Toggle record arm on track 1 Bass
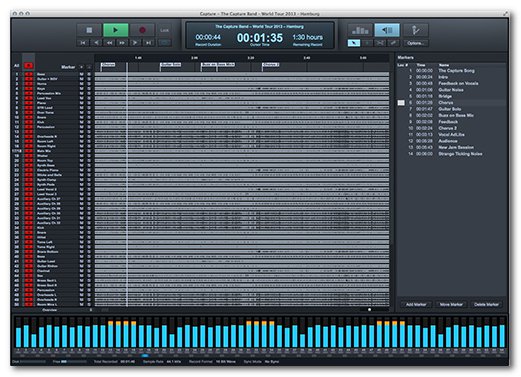The width and height of the screenshot is (521, 377). coord(29,74)
